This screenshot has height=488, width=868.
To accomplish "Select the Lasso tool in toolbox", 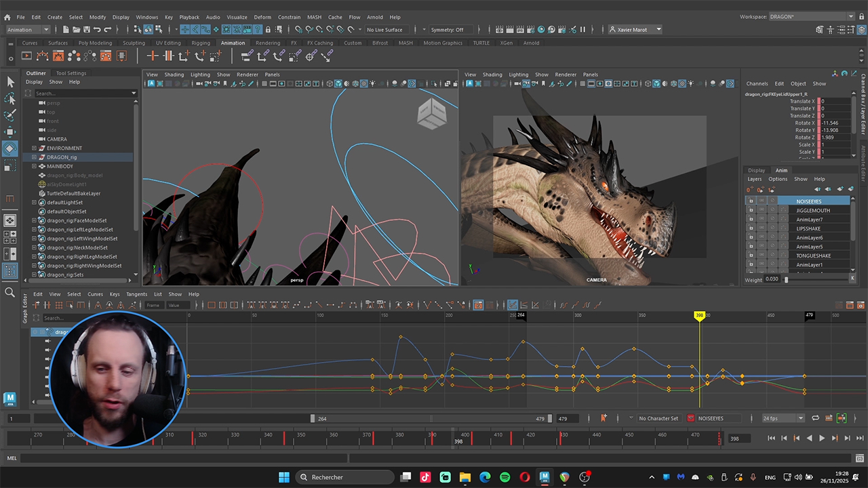I will 10,99.
